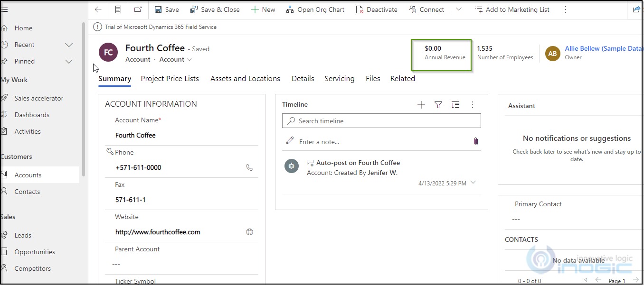Expand the Pinned chevron

pyautogui.click(x=69, y=61)
